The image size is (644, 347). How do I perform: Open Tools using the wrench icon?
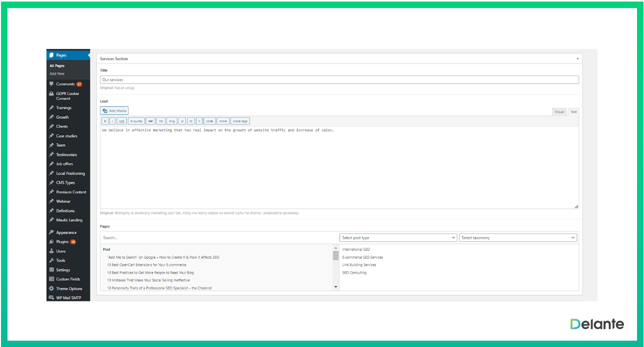pos(51,261)
